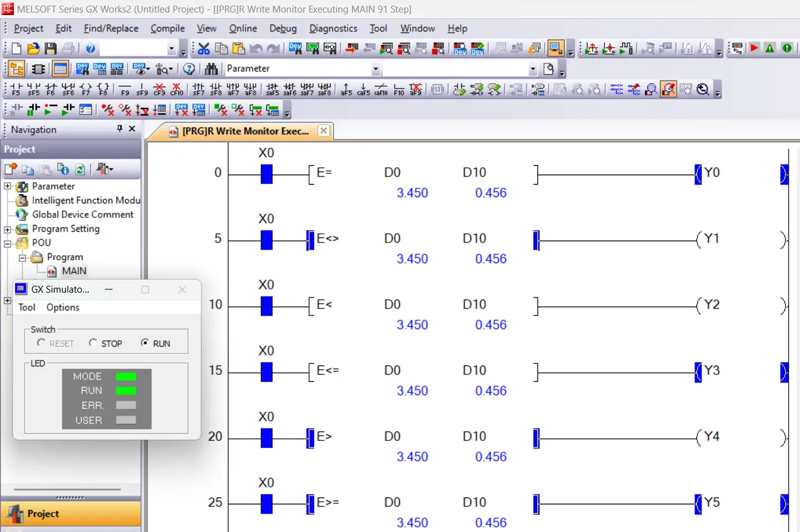The height and width of the screenshot is (532, 800).
Task: Click the refresh icon in the Project toolbar
Action: coord(80,169)
